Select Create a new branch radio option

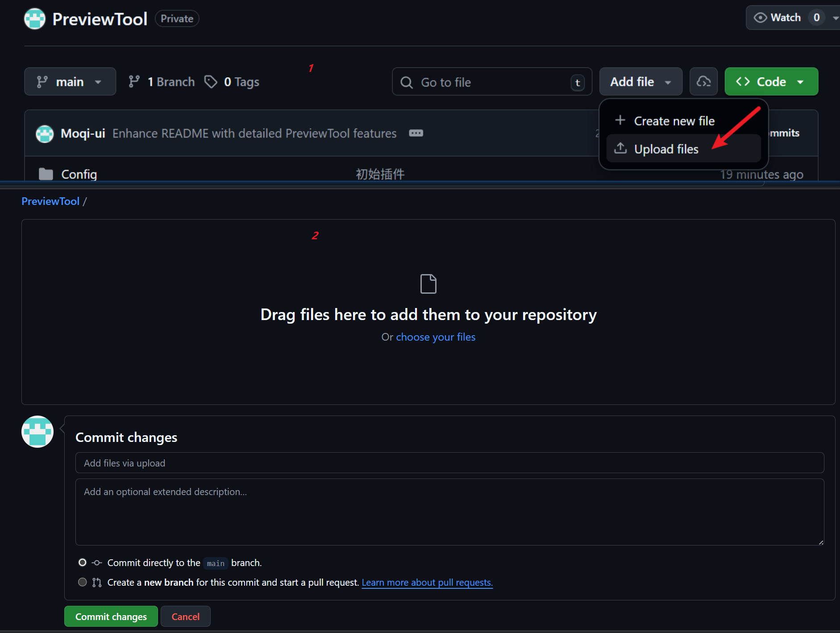(x=83, y=582)
